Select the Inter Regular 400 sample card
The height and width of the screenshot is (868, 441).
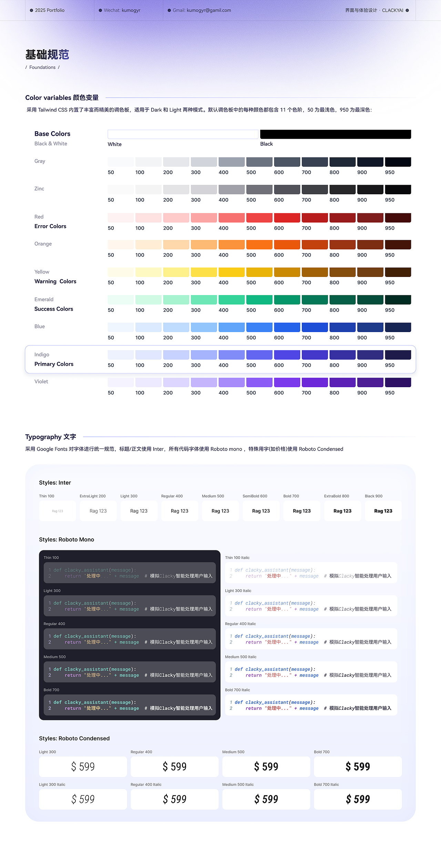(x=180, y=511)
